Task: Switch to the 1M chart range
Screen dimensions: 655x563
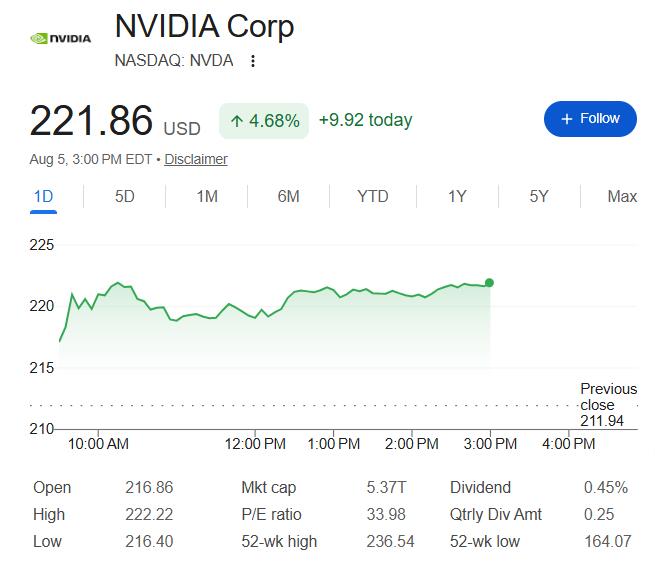Action: click(207, 196)
